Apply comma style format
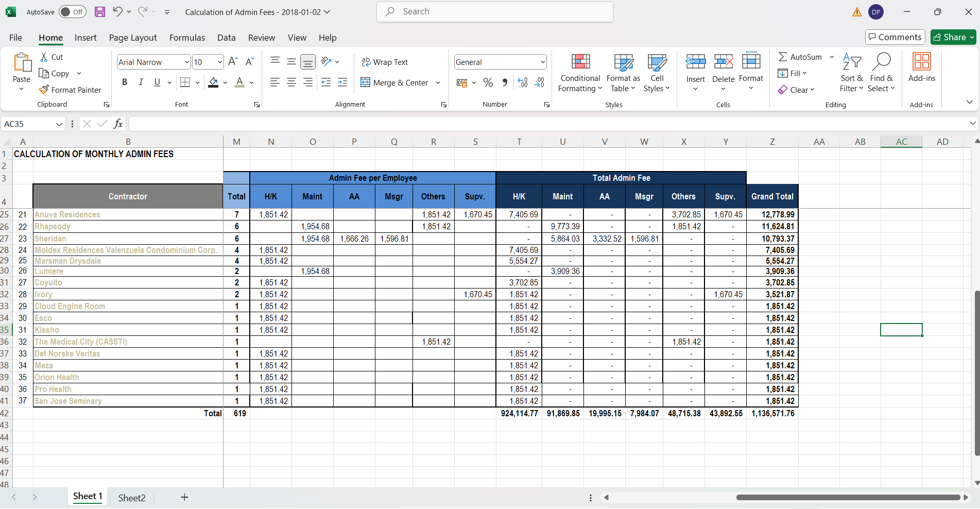Screen dimensions: 980x509 tap(505, 82)
